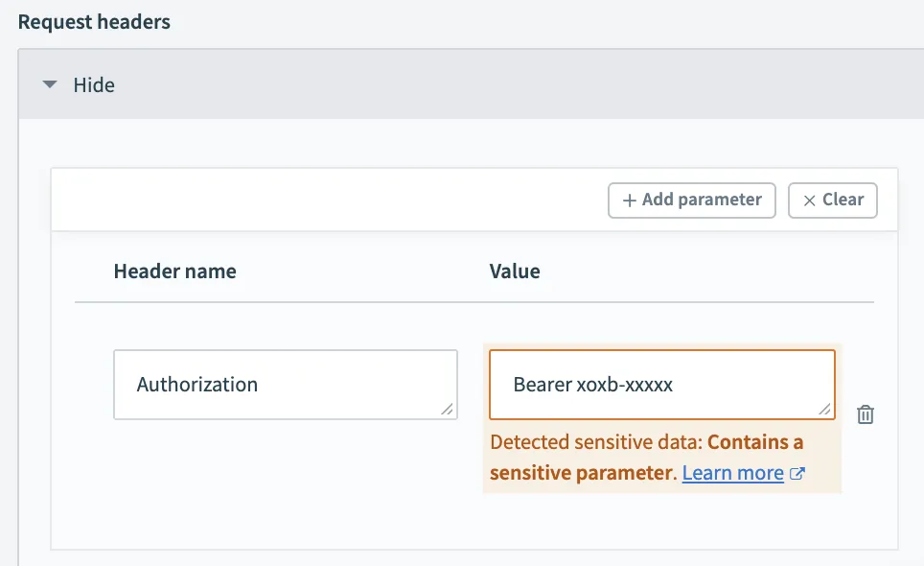
Task: Delete the Authorization header row
Action: tap(866, 414)
